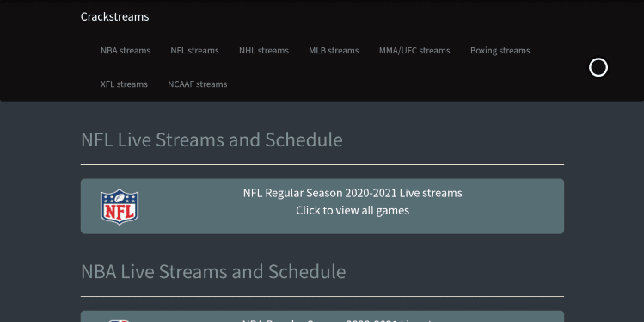Click 'Click to view all games' text
The width and height of the screenshot is (644, 322).
353,211
